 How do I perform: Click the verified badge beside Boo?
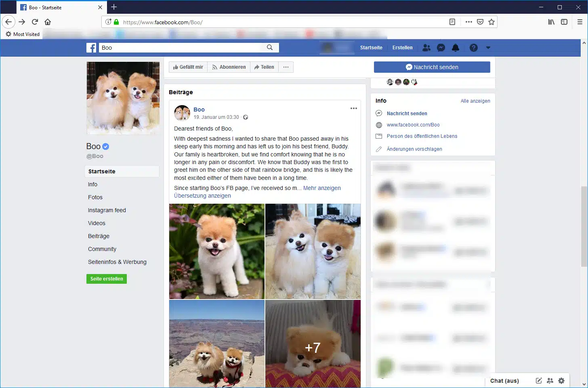(x=106, y=147)
